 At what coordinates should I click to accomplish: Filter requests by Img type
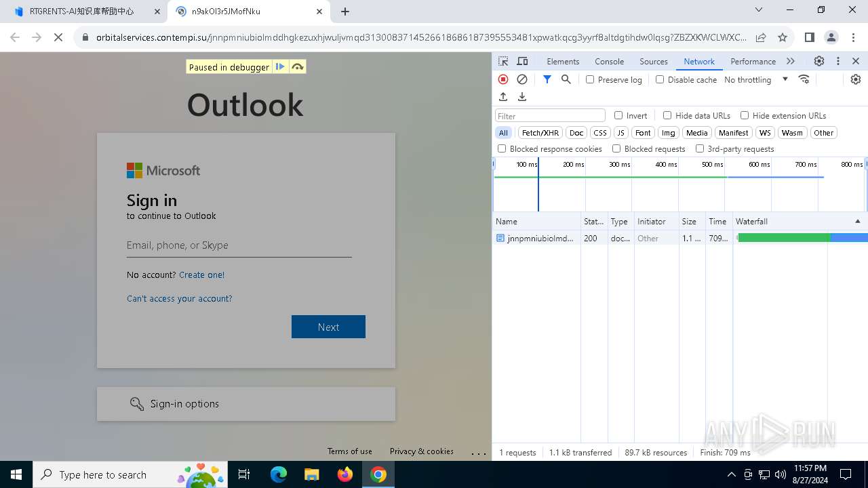pos(669,133)
